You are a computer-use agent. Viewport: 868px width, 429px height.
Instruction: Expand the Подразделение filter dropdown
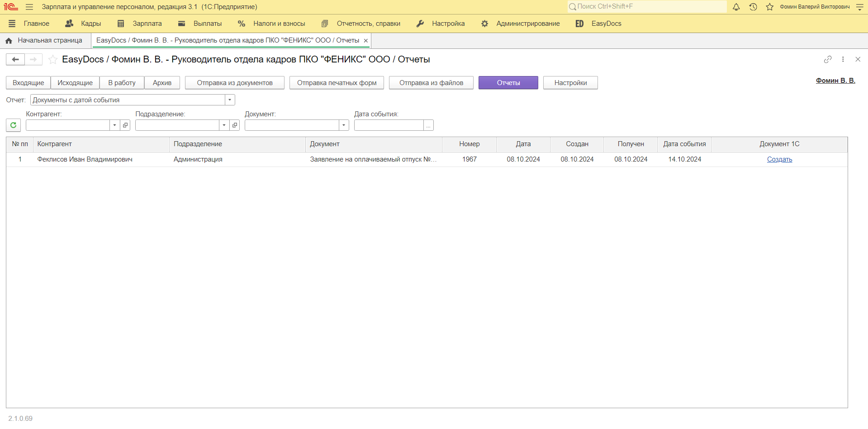pos(224,125)
